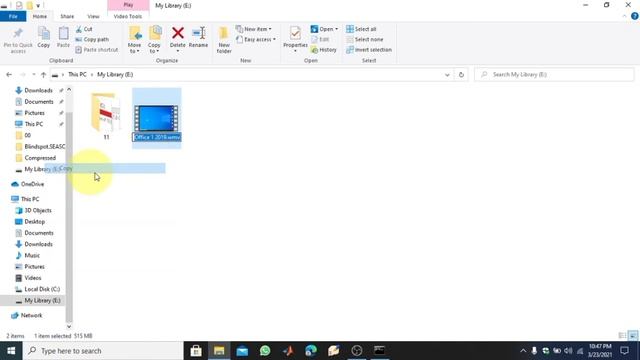Click Select none in the ribbon
The height and width of the screenshot is (360, 640).
click(x=364, y=40)
